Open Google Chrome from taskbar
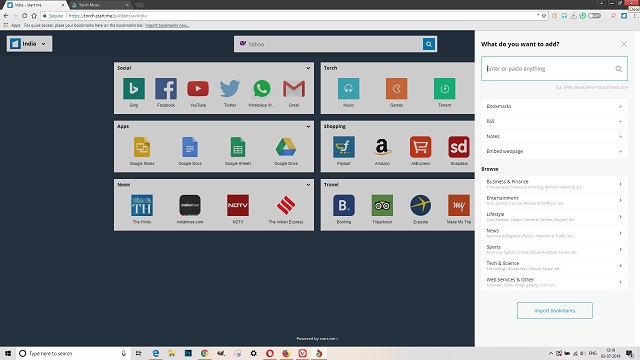The image size is (640, 360). pos(204,353)
